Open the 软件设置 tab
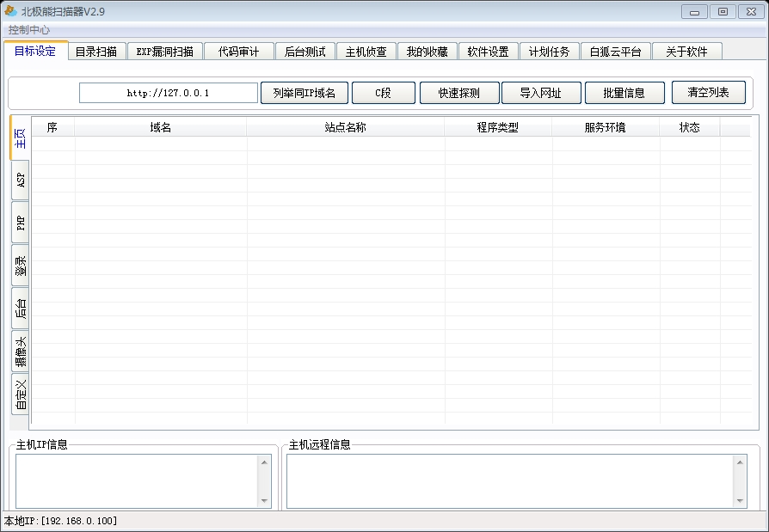 489,52
